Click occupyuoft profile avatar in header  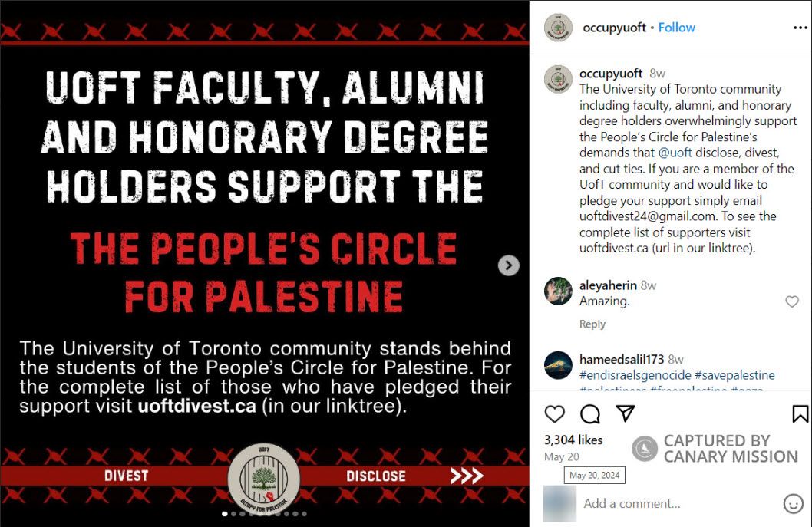pyautogui.click(x=558, y=28)
